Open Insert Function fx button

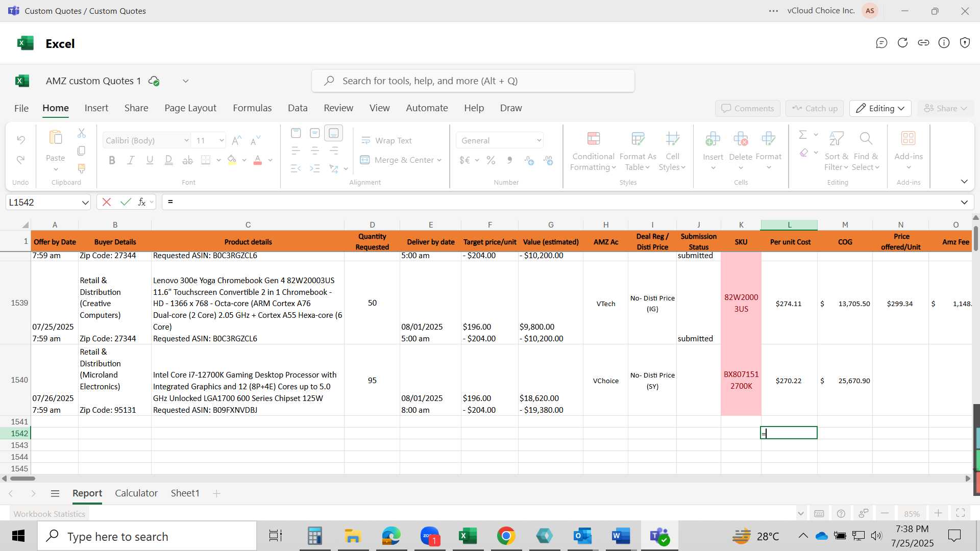(x=142, y=202)
